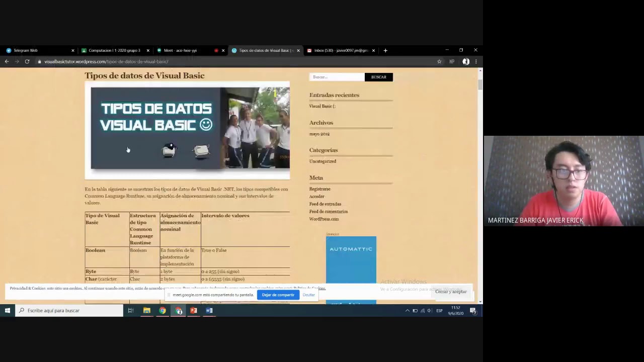Open the WordPress.com link
The height and width of the screenshot is (362, 644).
(324, 219)
